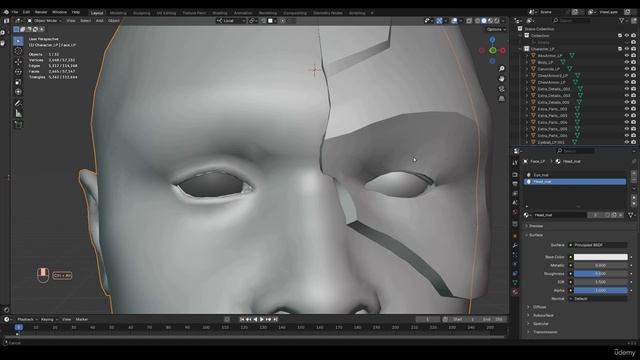Screen dimensions: 640x360
Task: Select the Eye_mat material slot
Action: coord(575,175)
